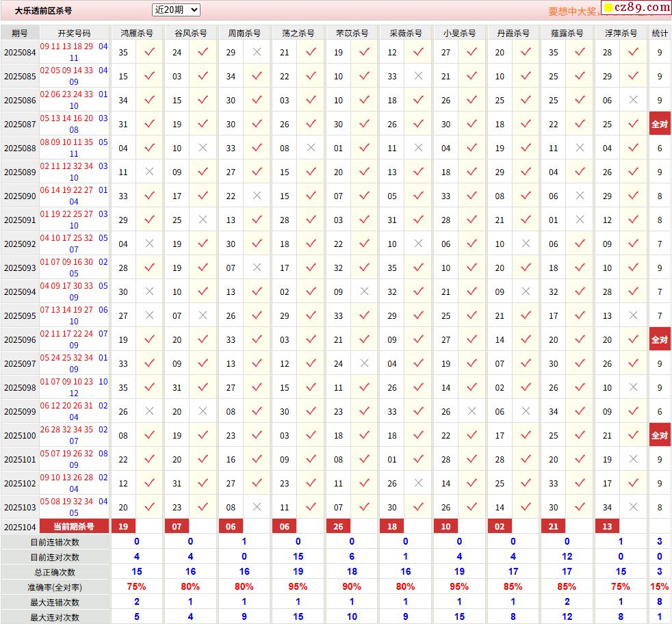The image size is (672, 624).
Task: Click the X mark in 鸿雁杀号 for 2025089
Action: click(x=149, y=172)
